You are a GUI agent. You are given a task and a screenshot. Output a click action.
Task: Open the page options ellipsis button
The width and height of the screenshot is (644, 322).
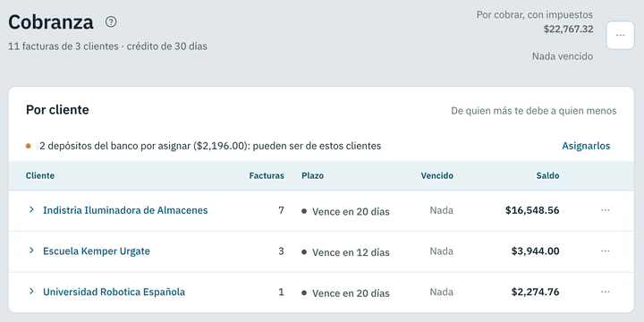(x=620, y=35)
